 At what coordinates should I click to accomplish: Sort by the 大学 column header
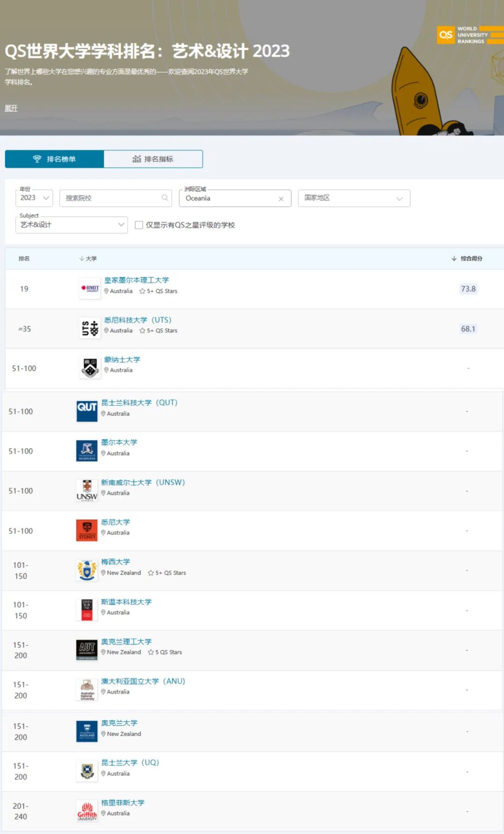88,259
